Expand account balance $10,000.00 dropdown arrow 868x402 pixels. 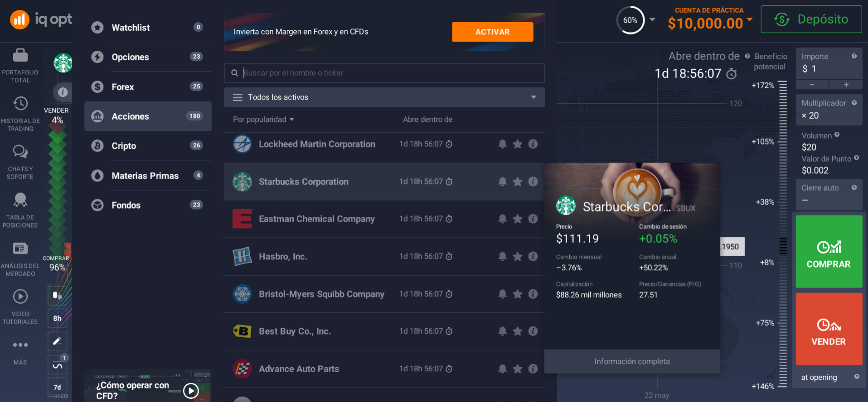pos(750,19)
